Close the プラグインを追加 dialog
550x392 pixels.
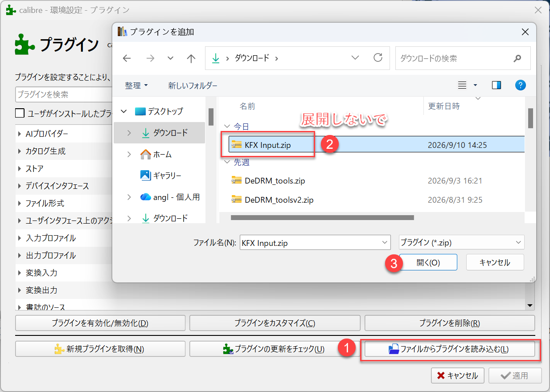[525, 32]
